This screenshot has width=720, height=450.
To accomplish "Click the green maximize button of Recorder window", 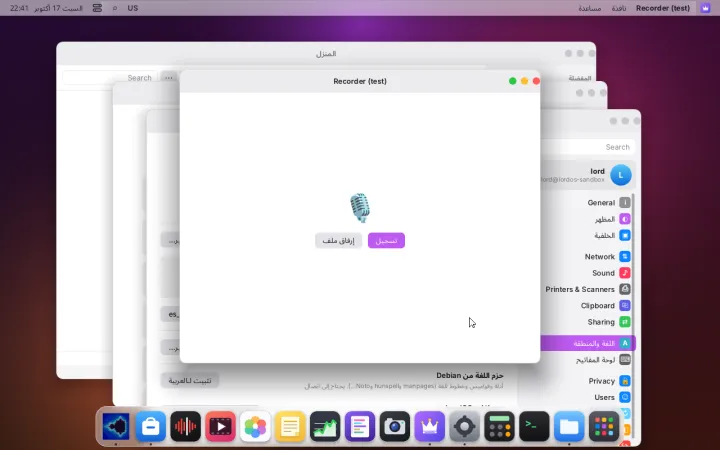I will pyautogui.click(x=512, y=81).
